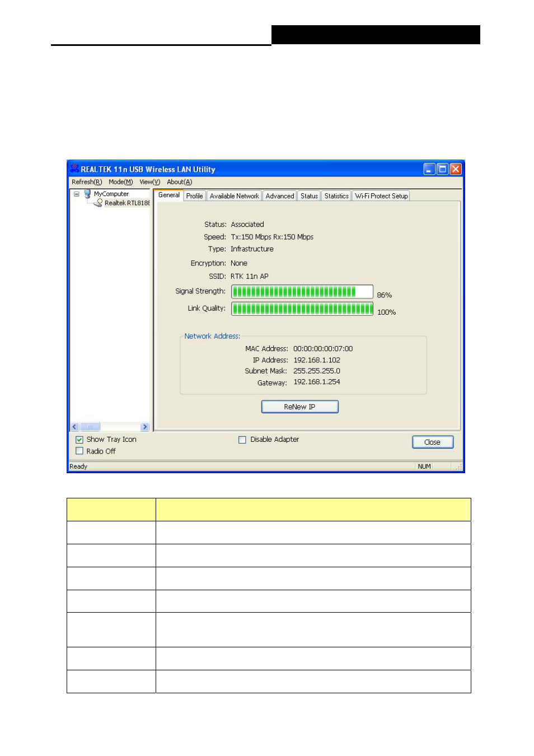Open the Advanced tab
534x756 pixels.
point(280,196)
